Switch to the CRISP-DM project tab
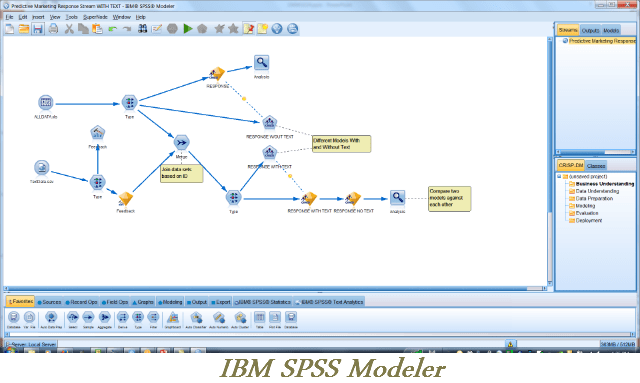This screenshot has width=640, height=383. coord(571,165)
